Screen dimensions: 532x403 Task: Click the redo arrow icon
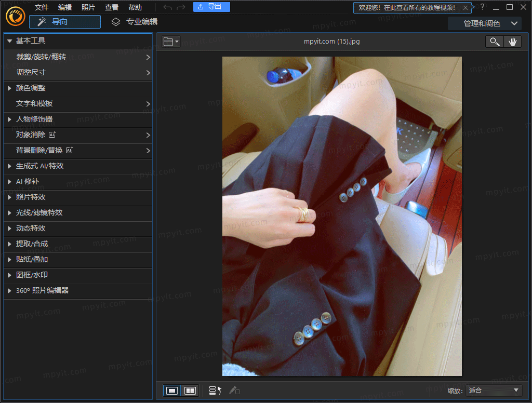[181, 7]
